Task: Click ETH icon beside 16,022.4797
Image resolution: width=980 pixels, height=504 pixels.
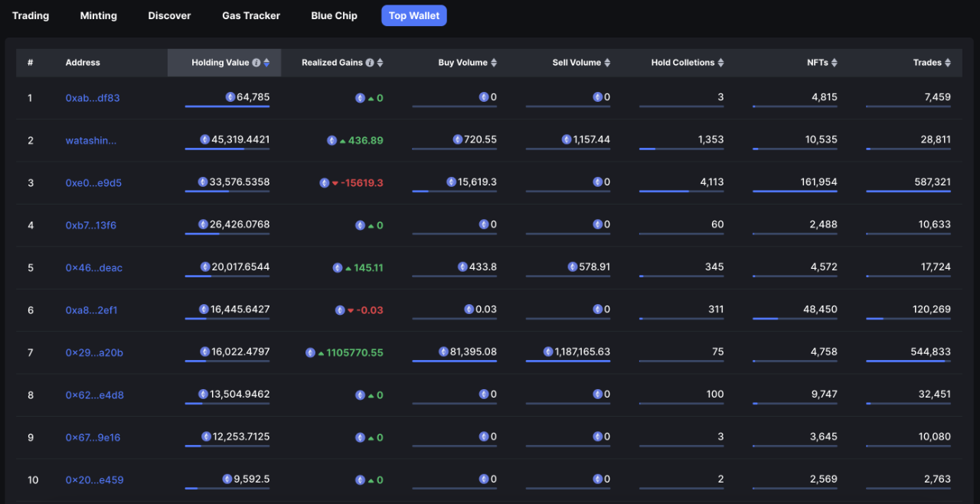Action: 205,352
